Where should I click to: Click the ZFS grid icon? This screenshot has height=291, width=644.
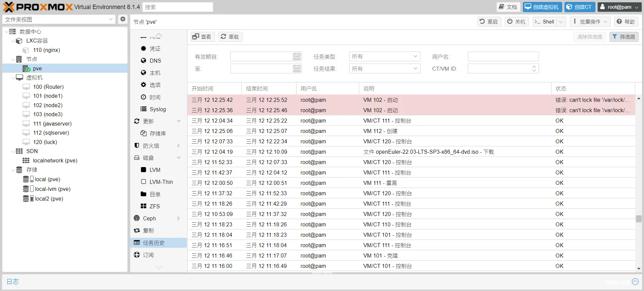[x=144, y=206]
